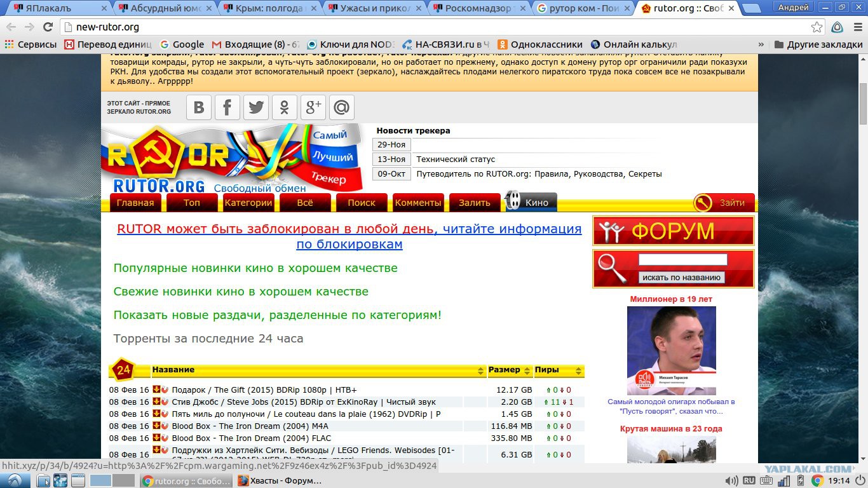Click the RU keyboard layout indicator

coord(749,480)
